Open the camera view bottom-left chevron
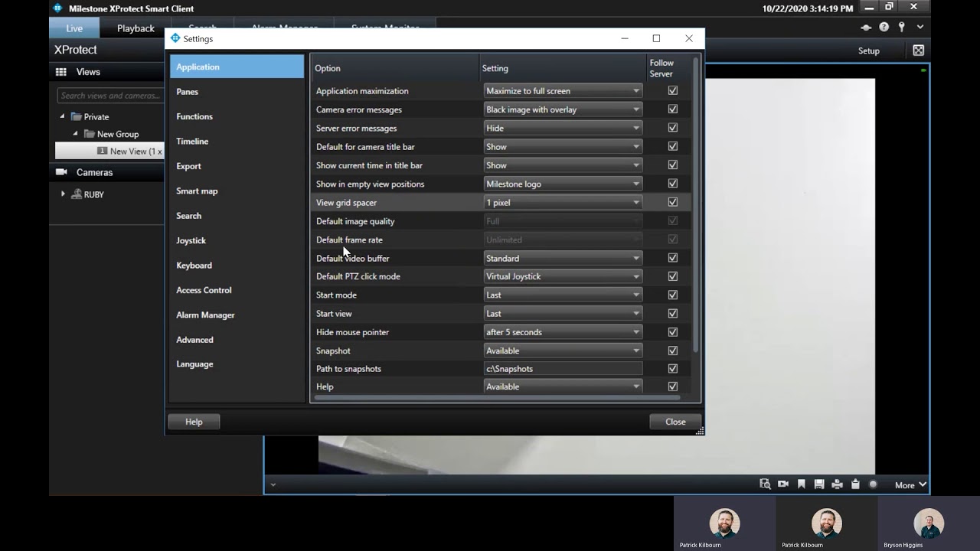Viewport: 980px width, 551px height. pyautogui.click(x=273, y=484)
